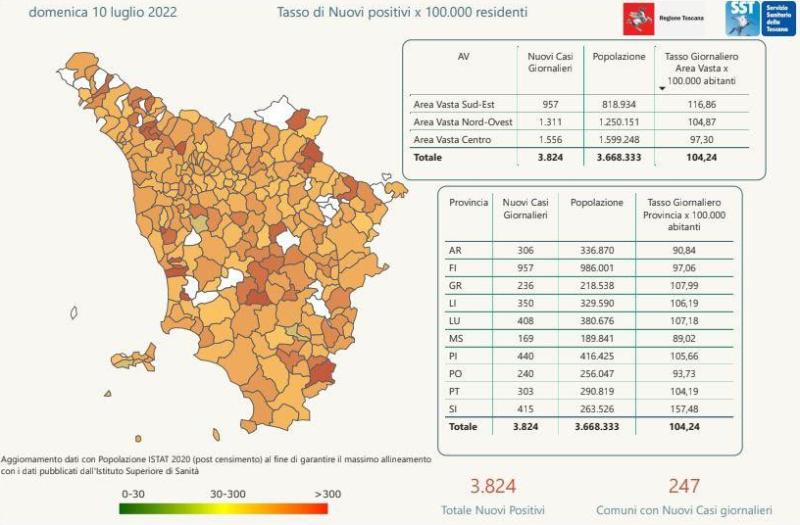Image resolution: width=800 pixels, height=525 pixels.
Task: Click the date domenica 10 luglio 2022
Action: tap(94, 13)
